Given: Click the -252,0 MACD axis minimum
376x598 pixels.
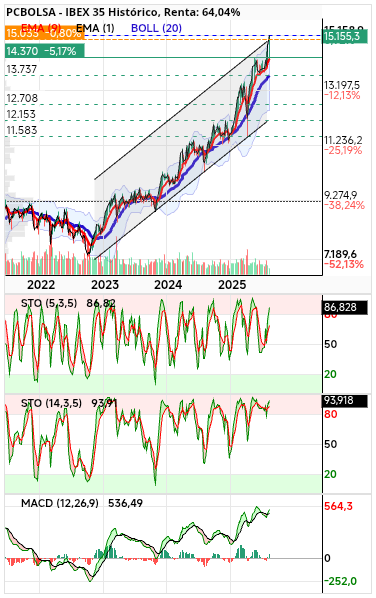Looking at the screenshot, I should 341,581.
